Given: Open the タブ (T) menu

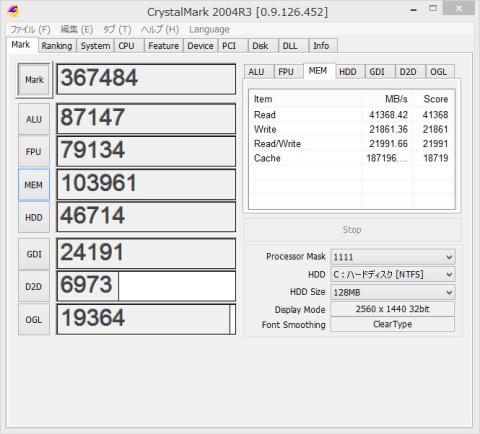Looking at the screenshot, I should click(117, 29).
